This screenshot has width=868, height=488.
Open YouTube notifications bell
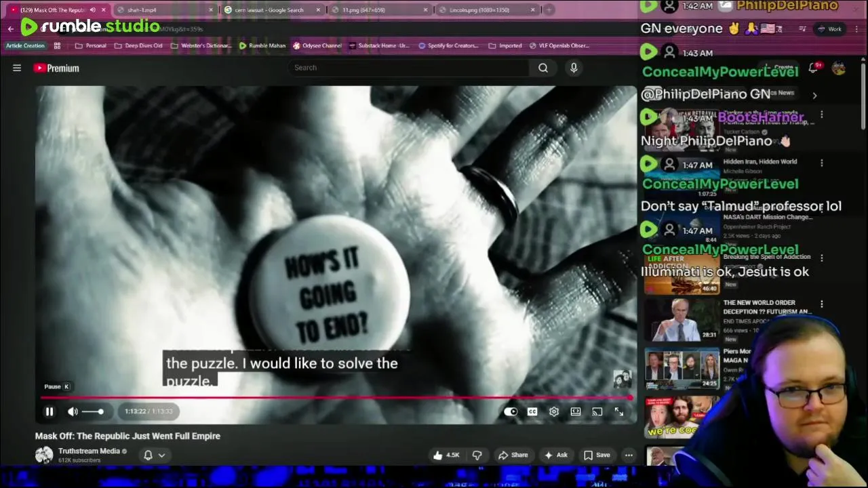813,68
